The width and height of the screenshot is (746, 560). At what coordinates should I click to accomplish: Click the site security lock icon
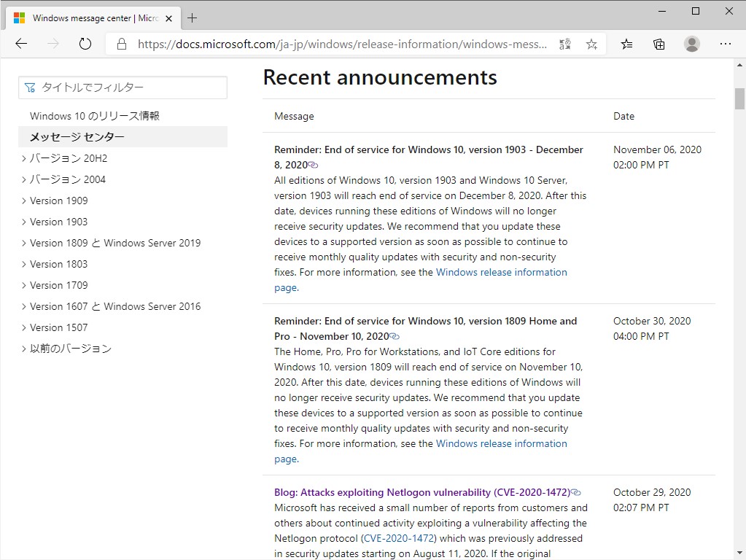click(121, 43)
